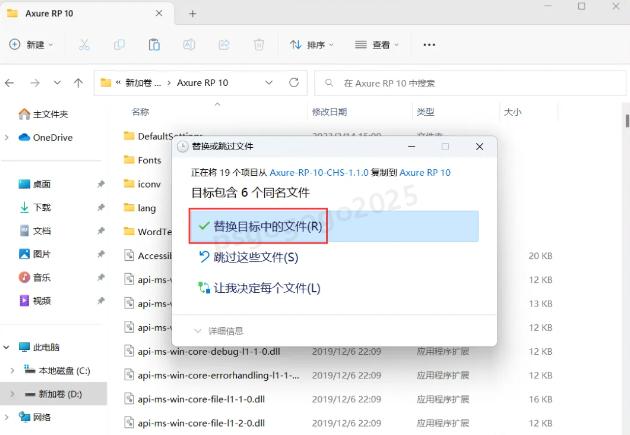Open the Sort (排序) dropdown
This screenshot has width=630, height=435.
pos(312,45)
